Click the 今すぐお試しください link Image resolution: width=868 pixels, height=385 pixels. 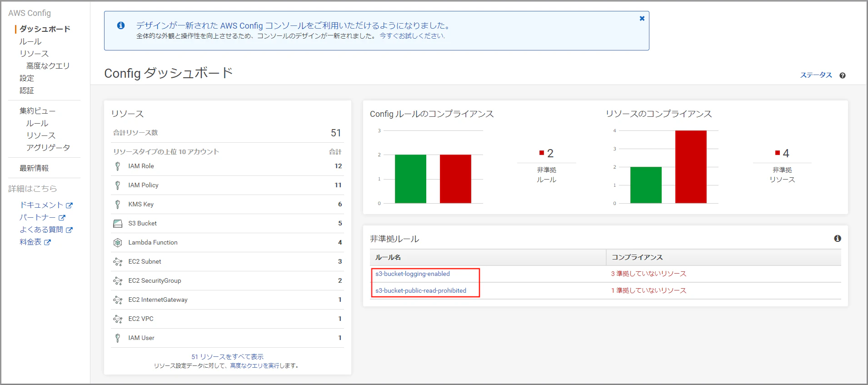click(x=412, y=36)
